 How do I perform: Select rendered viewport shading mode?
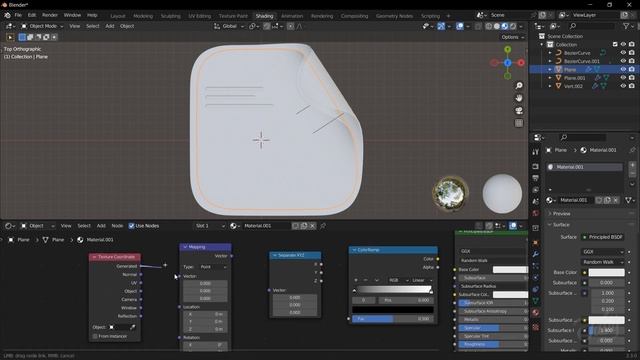point(513,26)
